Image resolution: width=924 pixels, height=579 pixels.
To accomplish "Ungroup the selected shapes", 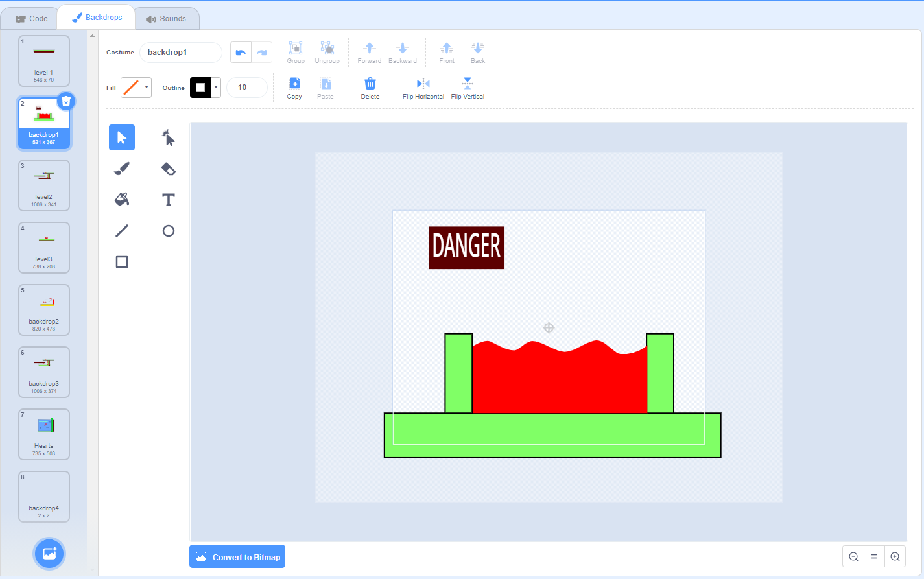I will tap(327, 53).
